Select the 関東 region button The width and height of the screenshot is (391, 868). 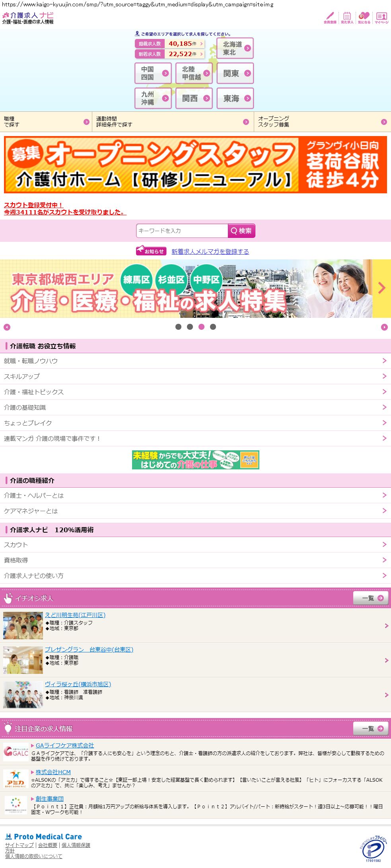pos(235,73)
